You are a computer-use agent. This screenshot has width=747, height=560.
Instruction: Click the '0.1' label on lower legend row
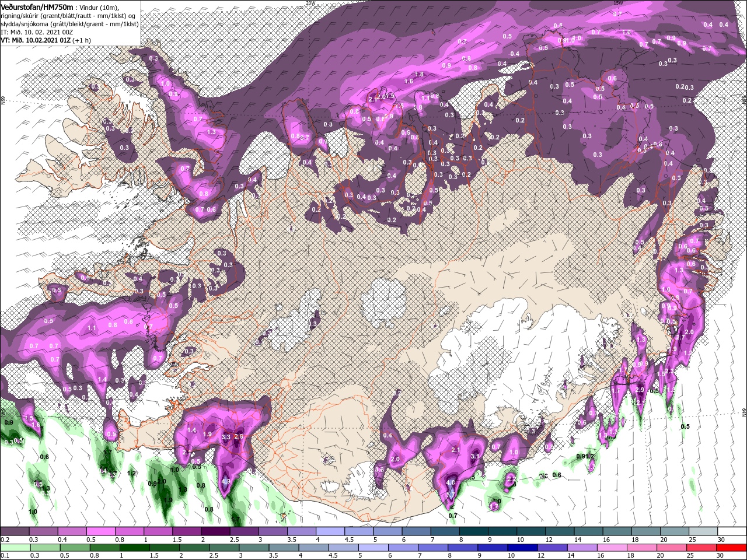tap(5, 556)
